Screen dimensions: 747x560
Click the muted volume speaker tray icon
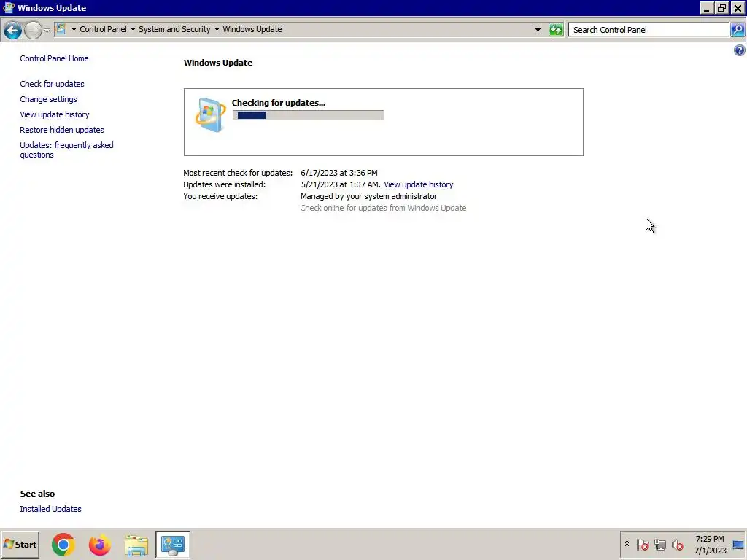(677, 544)
